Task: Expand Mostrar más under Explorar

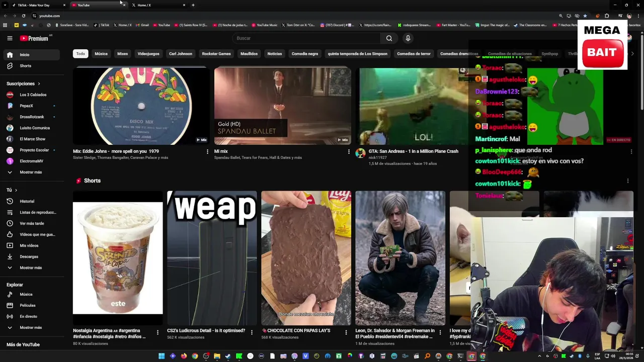Action: [33, 327]
